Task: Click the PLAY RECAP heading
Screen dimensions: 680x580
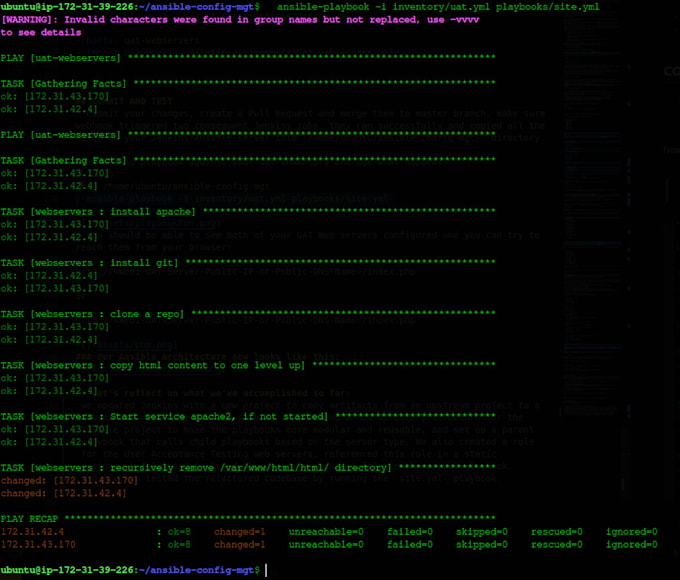Action: point(29,519)
